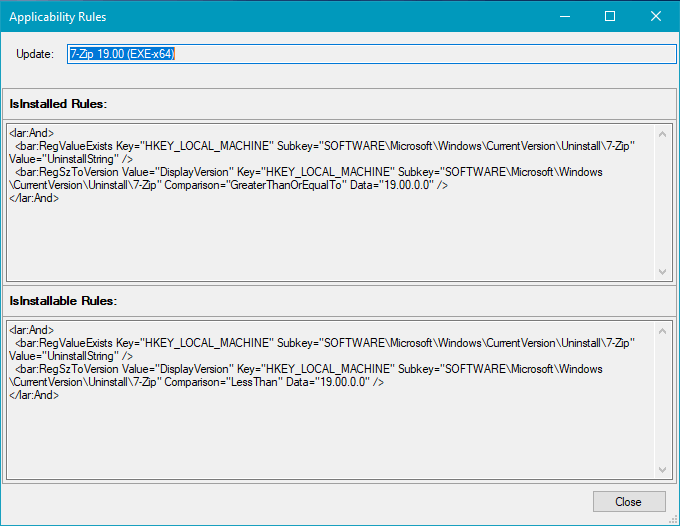Minimize the Applicability Rules window
Image resolution: width=680 pixels, height=526 pixels.
(565, 16)
